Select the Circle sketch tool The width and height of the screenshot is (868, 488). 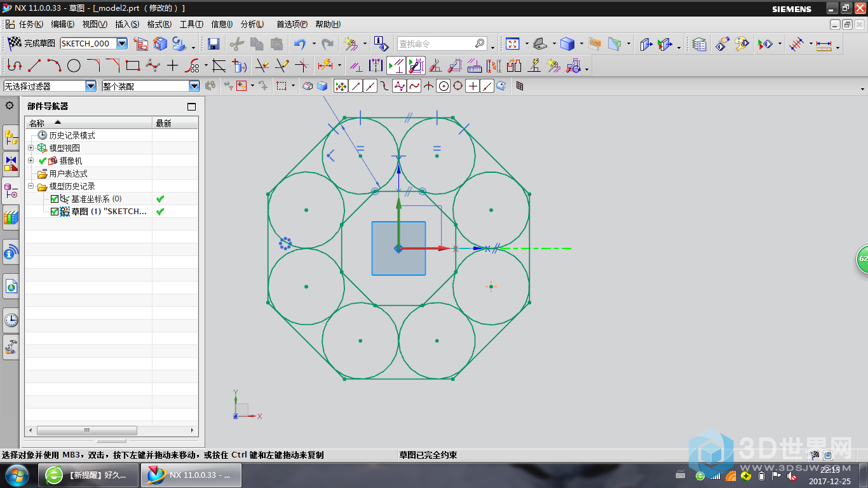pyautogui.click(x=74, y=65)
